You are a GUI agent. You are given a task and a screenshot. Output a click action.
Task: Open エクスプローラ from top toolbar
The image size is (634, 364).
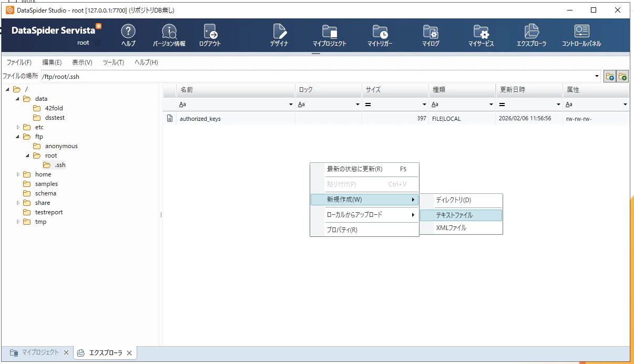531,35
